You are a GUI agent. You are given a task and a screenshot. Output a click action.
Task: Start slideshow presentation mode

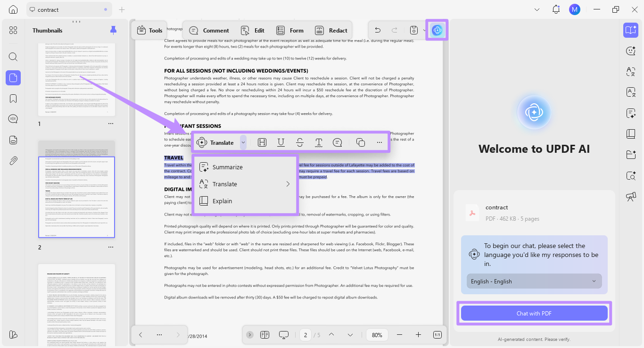click(x=284, y=335)
